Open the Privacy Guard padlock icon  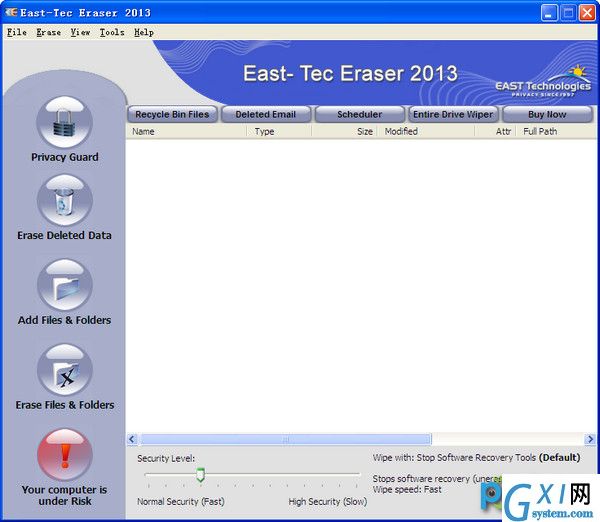point(65,123)
